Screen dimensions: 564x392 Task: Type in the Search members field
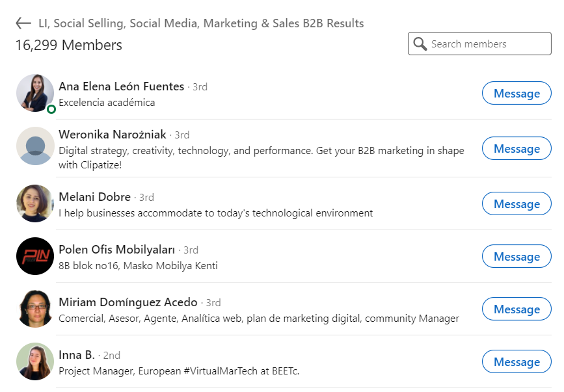point(488,44)
